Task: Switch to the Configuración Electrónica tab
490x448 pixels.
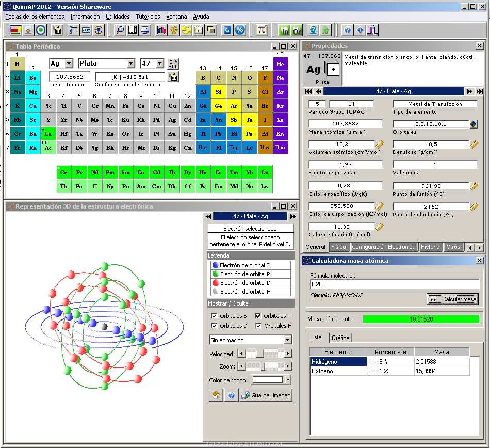Action: point(383,247)
